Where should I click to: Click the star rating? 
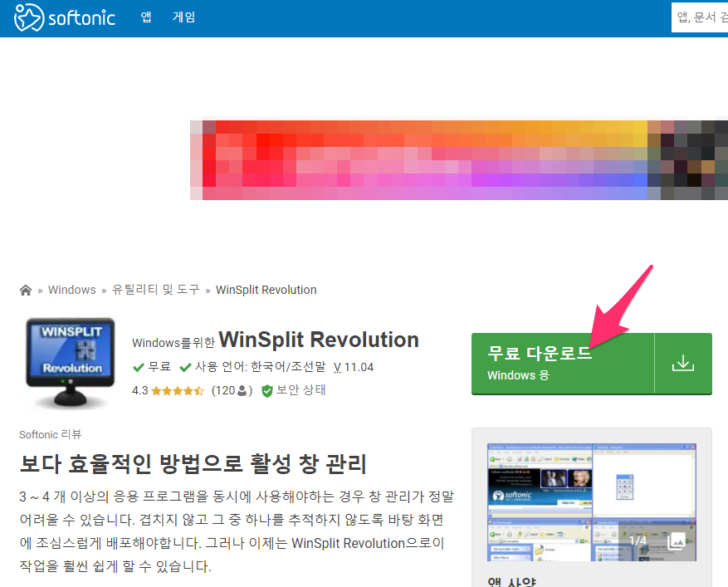(178, 390)
